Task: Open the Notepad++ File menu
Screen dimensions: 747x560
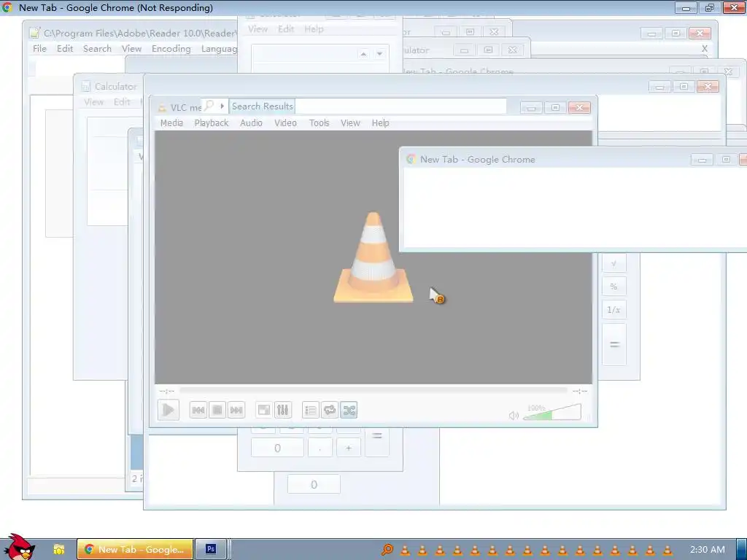Action: (x=39, y=49)
